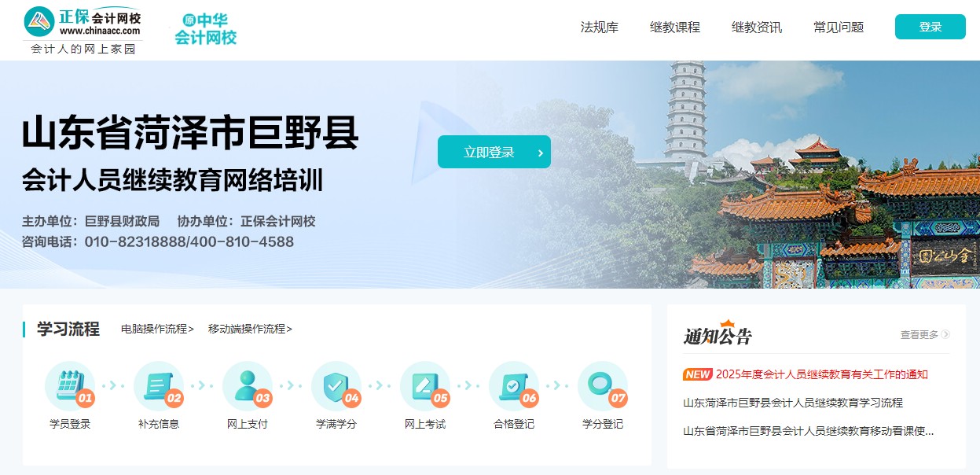Expand 移动端操作流程 link
The image size is (980, 475).
(x=250, y=329)
